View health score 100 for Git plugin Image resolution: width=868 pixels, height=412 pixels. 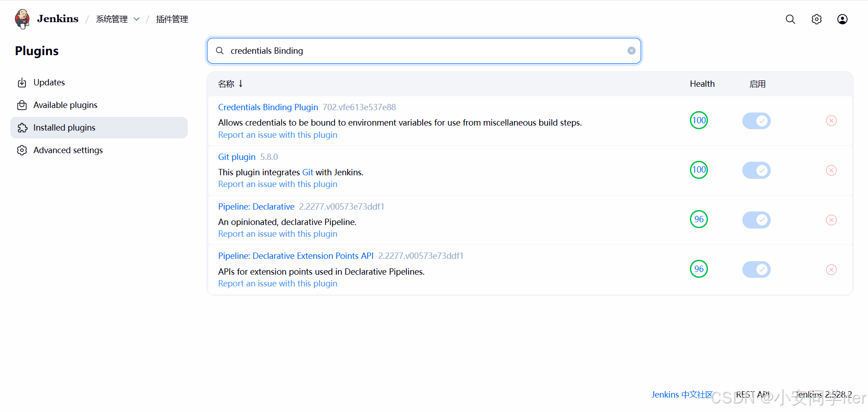coord(699,170)
